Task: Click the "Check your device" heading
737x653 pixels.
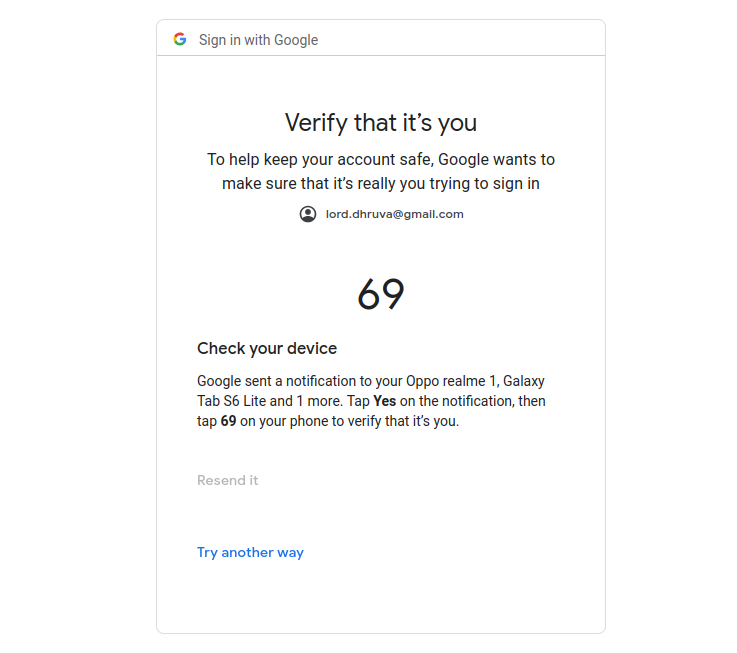Action: (x=267, y=349)
